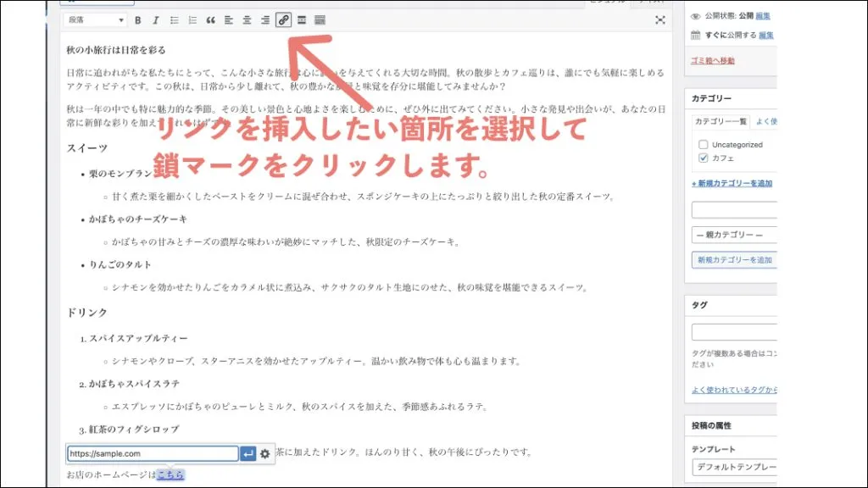Open the 段落 paragraph format dropdown
The image size is (868, 488).
pos(95,20)
